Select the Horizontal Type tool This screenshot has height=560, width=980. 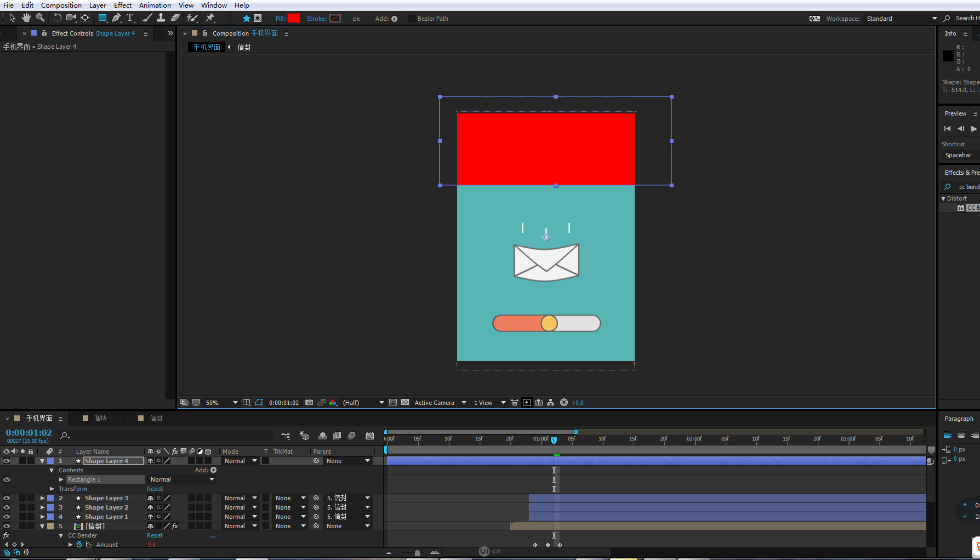(130, 18)
